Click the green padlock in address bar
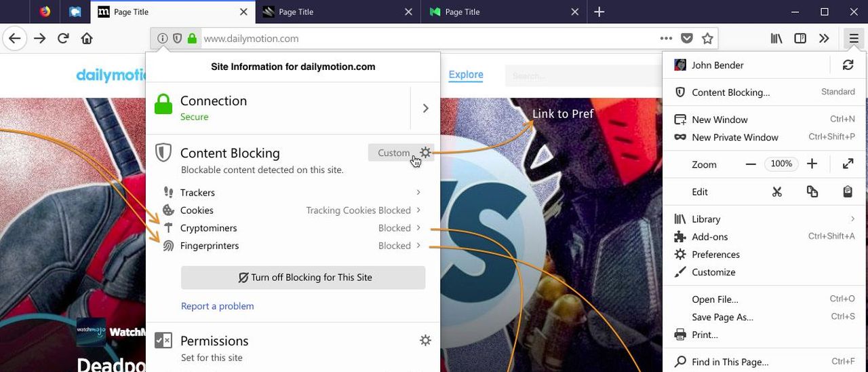Screen dimensions: 868x372 point(192,39)
